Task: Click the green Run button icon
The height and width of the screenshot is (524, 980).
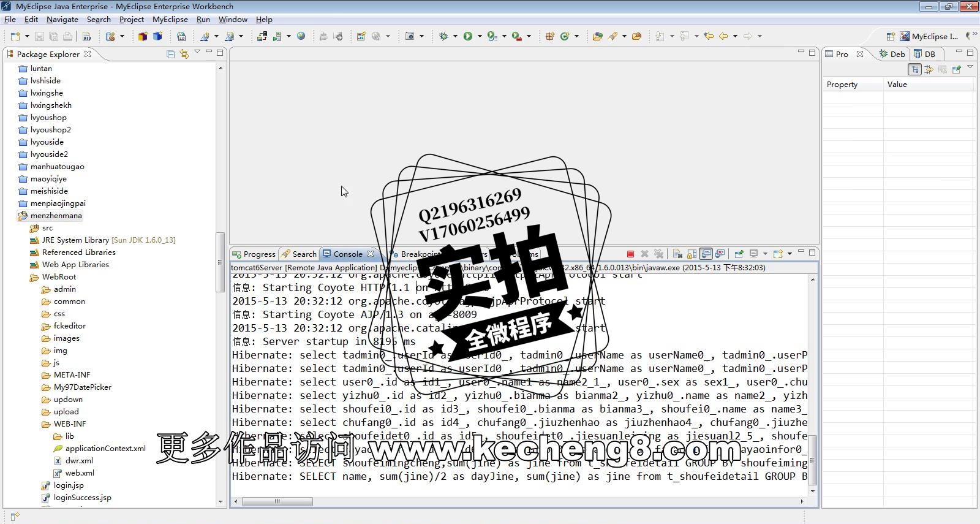Action: click(x=467, y=36)
